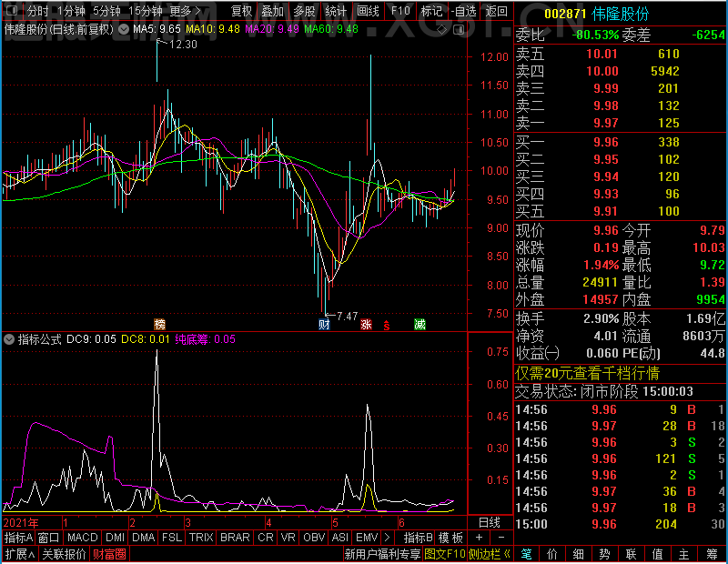Go back with the 返回 button
The width and height of the screenshot is (728, 564).
pyautogui.click(x=496, y=11)
